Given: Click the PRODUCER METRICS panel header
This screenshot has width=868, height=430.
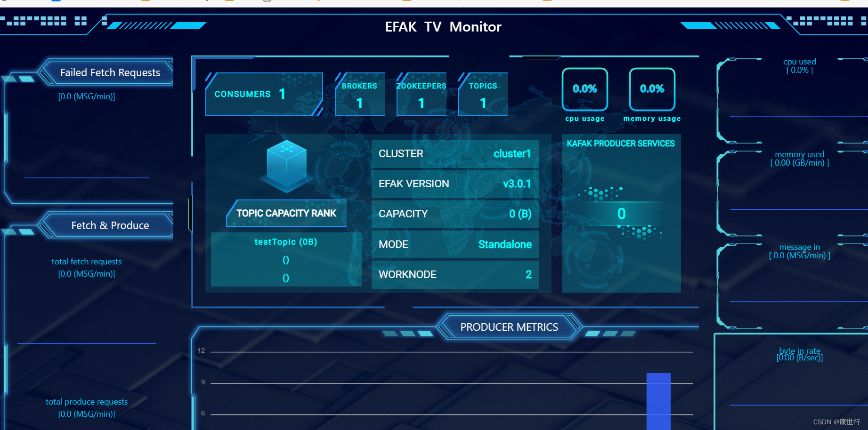Looking at the screenshot, I should (509, 327).
